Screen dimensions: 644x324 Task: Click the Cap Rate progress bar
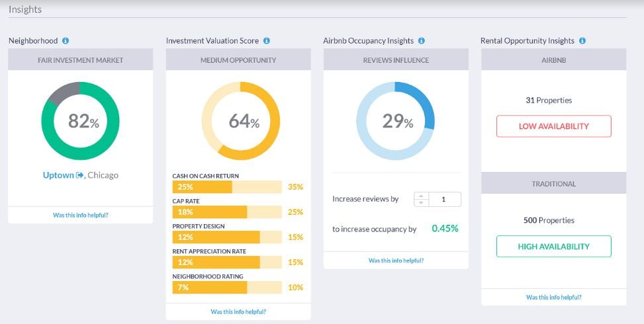(x=228, y=212)
